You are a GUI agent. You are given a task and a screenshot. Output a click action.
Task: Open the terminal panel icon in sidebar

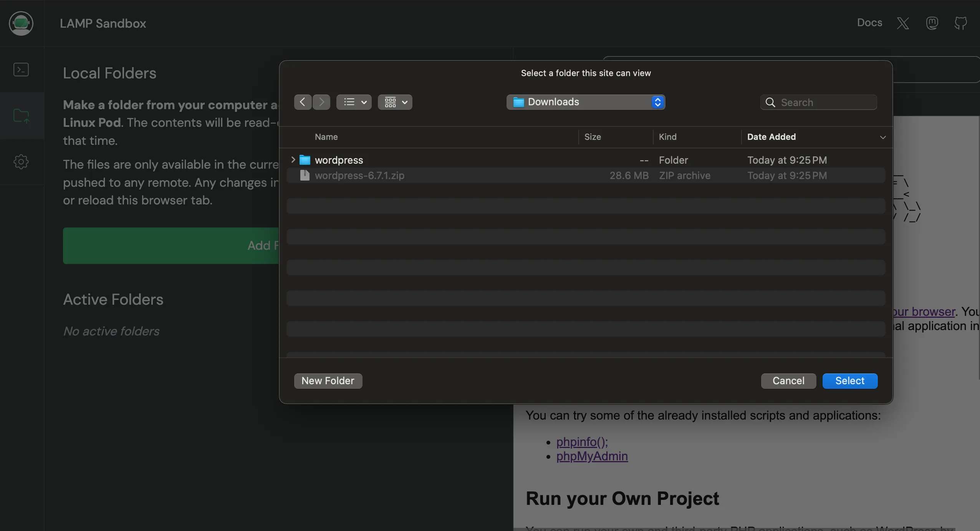click(x=21, y=70)
